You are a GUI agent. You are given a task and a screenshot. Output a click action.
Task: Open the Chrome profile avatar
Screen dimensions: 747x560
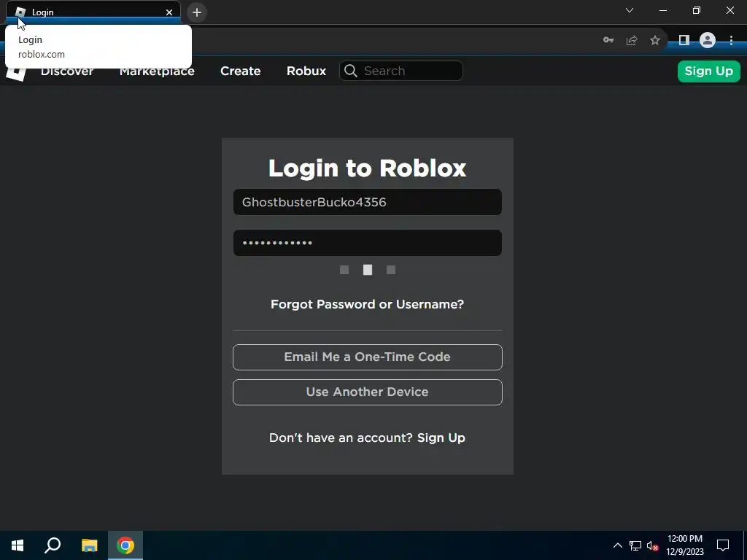click(708, 41)
